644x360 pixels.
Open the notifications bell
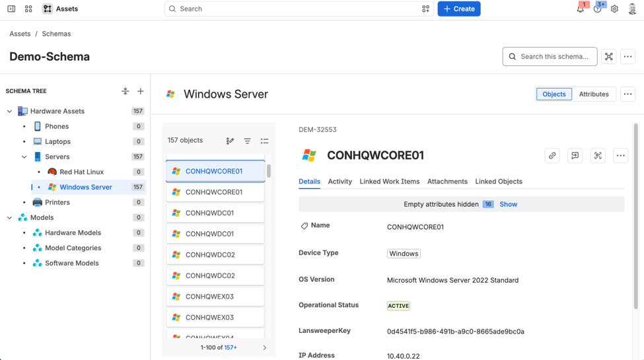click(x=581, y=9)
